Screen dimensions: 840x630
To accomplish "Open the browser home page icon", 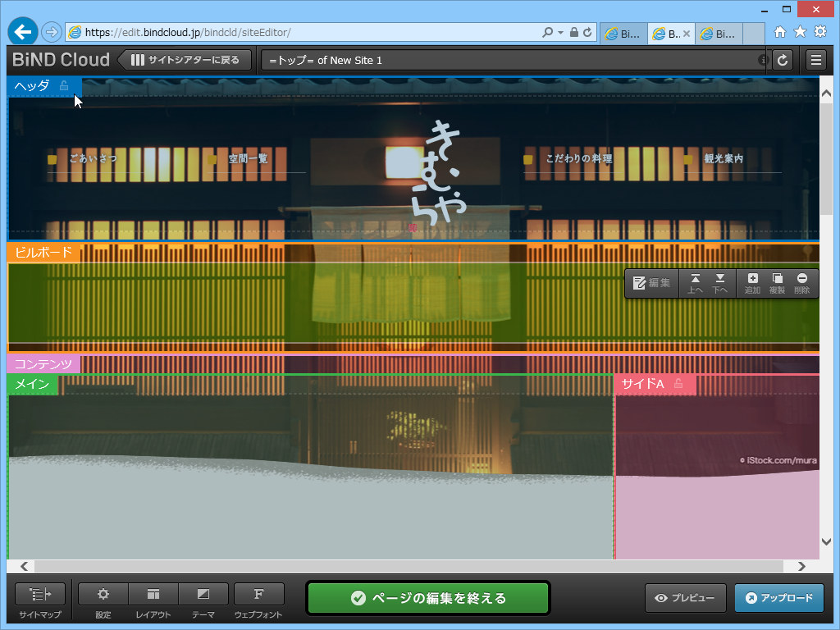I will (x=780, y=32).
